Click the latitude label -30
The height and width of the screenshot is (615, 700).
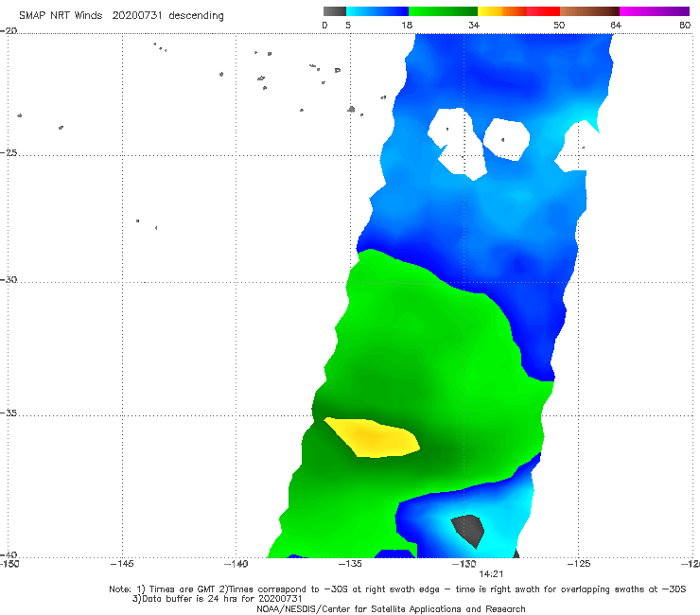point(9,280)
